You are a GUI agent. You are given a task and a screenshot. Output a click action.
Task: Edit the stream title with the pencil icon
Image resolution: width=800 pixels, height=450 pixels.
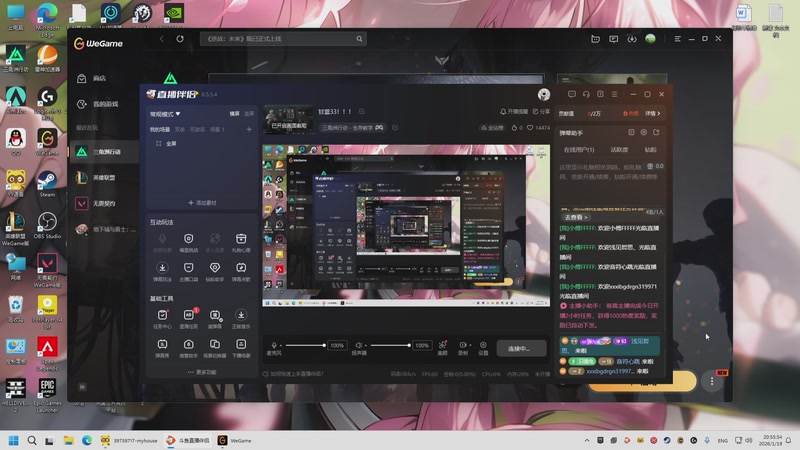pos(362,111)
